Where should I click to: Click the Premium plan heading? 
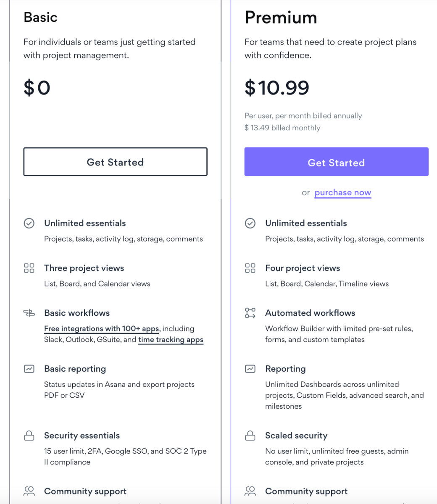[x=281, y=18]
